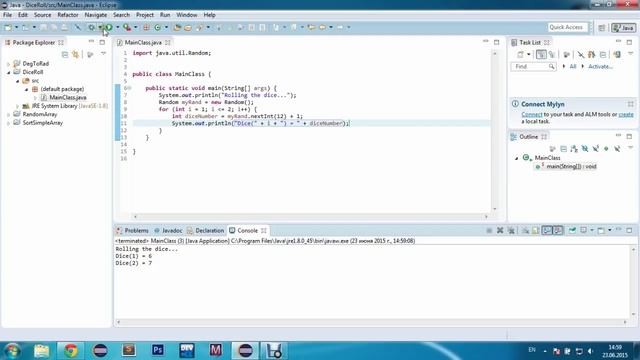This screenshot has width=640, height=360.
Task: Click Synchronize Changed icon in Task List
Action: pos(617,54)
